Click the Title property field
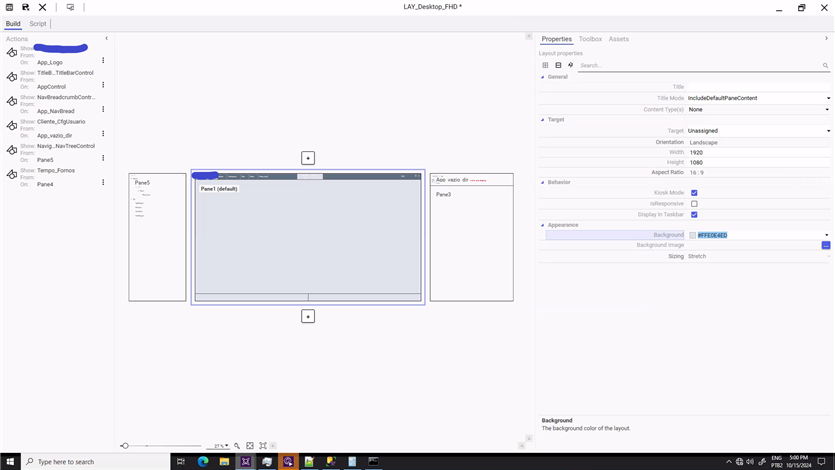This screenshot has height=470, width=835. point(758,87)
